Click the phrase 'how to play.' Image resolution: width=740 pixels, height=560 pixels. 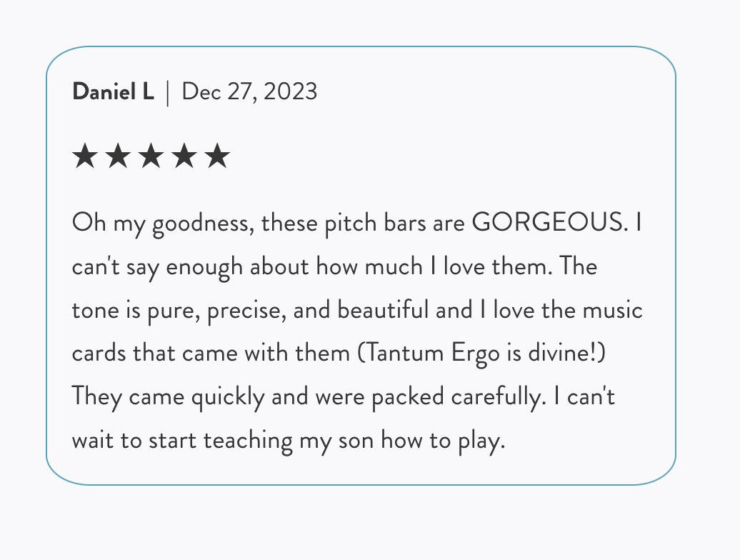(x=443, y=439)
